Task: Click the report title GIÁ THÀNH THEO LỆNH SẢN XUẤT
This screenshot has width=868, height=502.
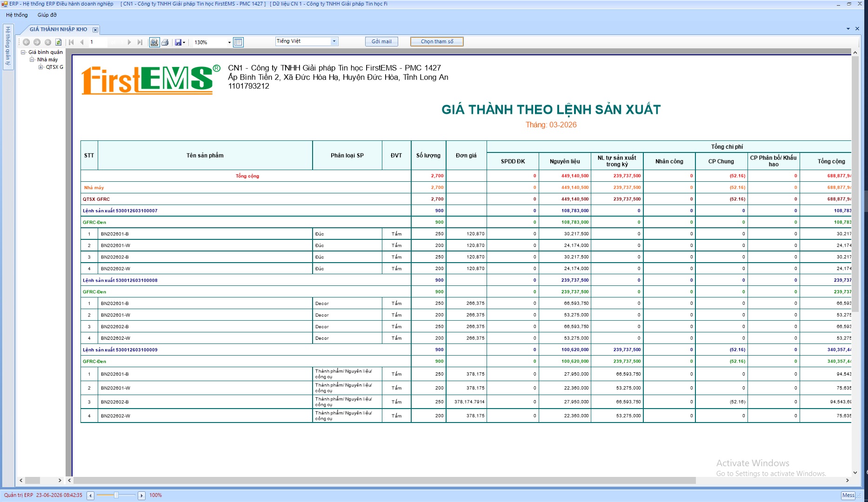Action: click(x=551, y=110)
